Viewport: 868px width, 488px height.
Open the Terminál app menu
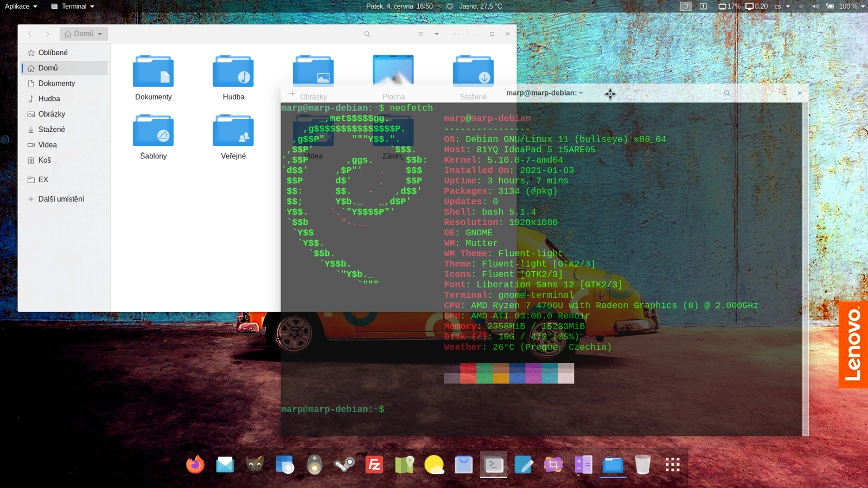(x=73, y=7)
